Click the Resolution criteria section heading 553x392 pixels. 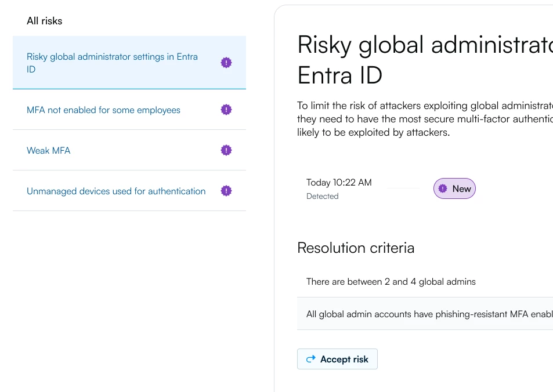tap(356, 248)
